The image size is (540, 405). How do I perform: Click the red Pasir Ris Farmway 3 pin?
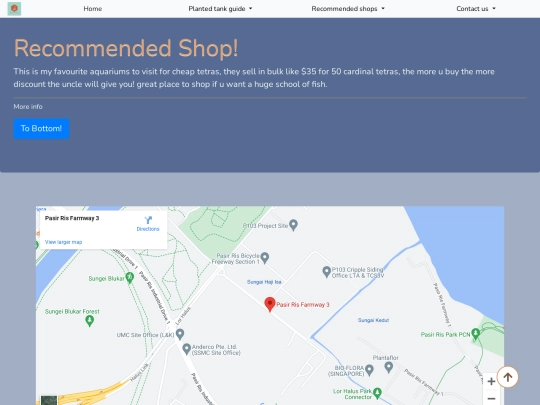pyautogui.click(x=270, y=304)
